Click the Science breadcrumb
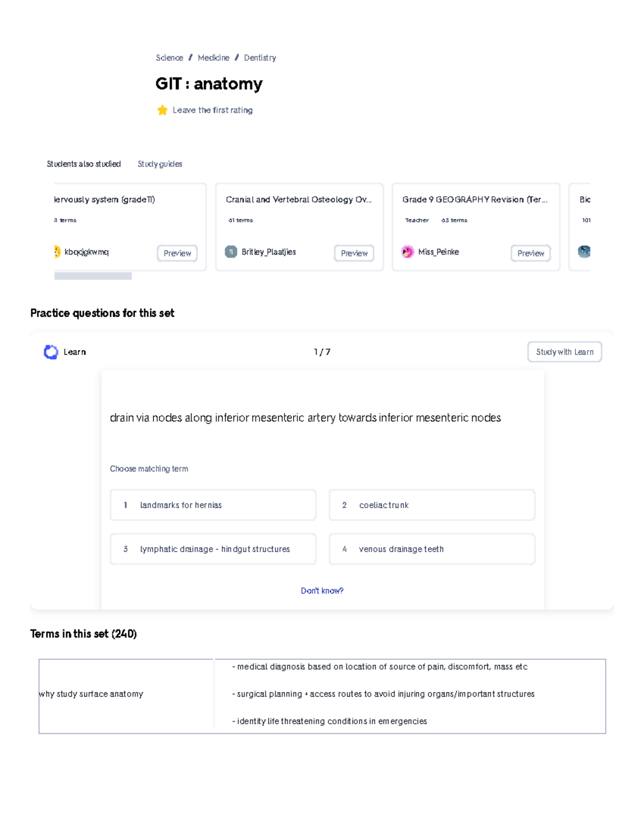Image resolution: width=644 pixels, height=834 pixels. (170, 57)
